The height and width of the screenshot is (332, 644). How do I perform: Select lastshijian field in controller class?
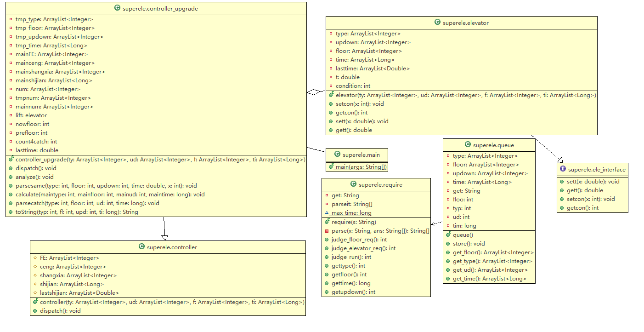[x=79, y=293]
